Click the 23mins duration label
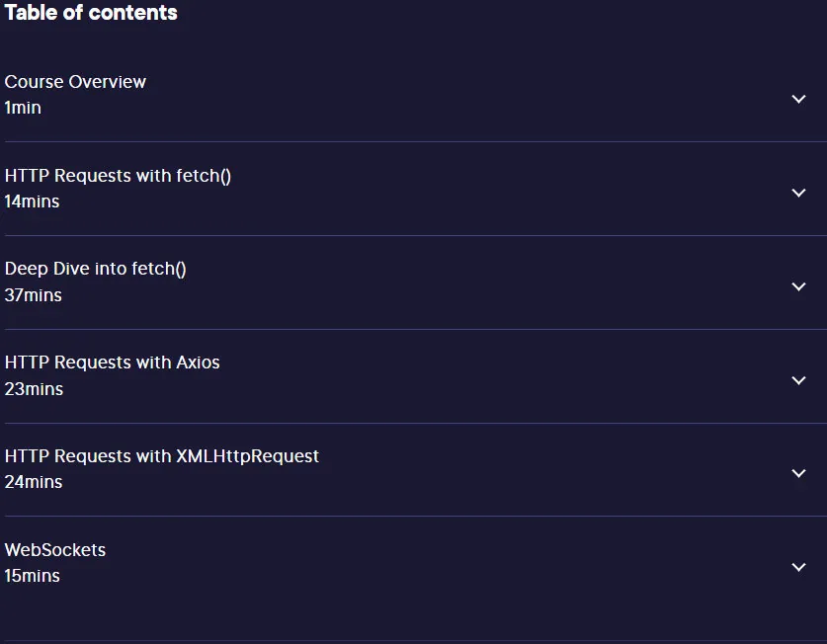The width and height of the screenshot is (827, 644). point(34,389)
